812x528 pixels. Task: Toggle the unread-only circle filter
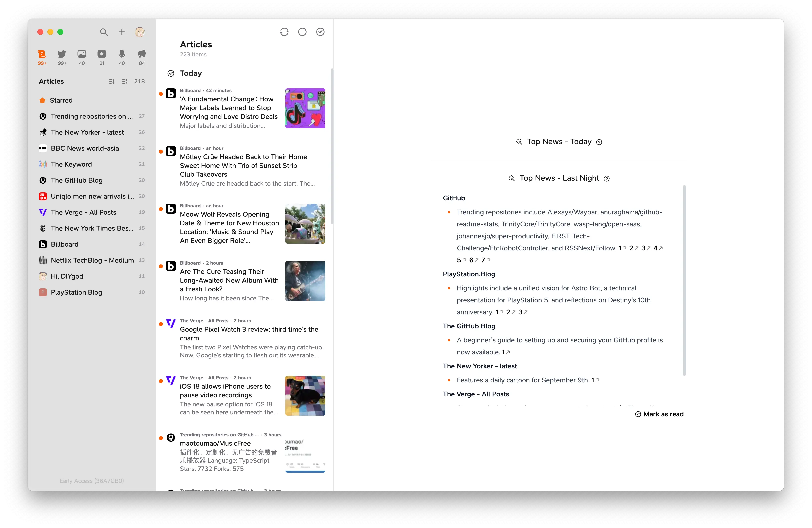click(x=302, y=32)
